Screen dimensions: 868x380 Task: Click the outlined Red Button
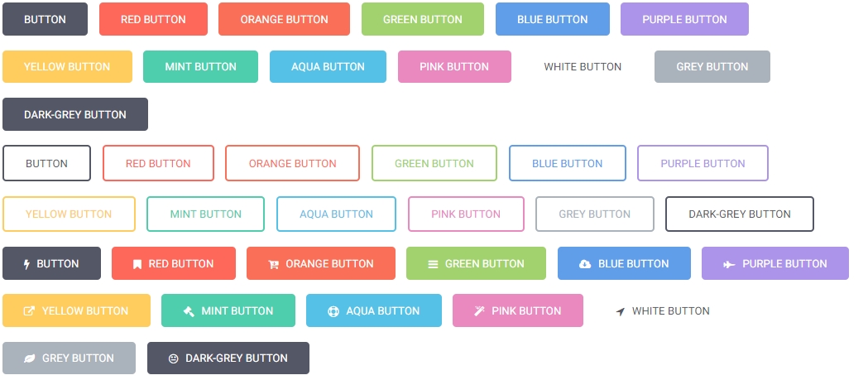click(x=158, y=163)
